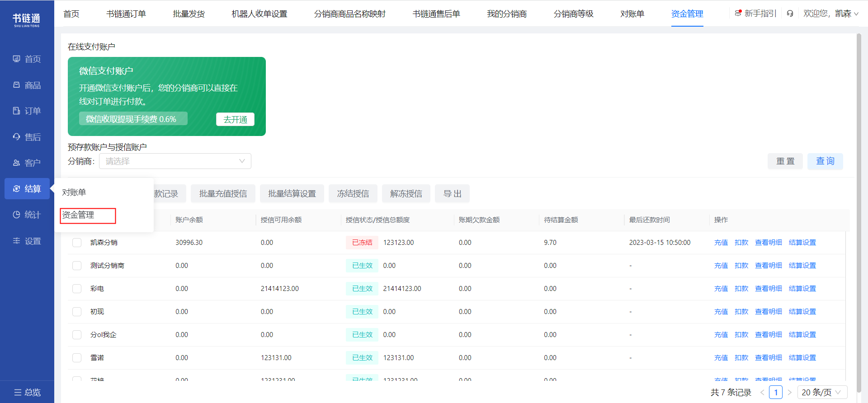Open the 书链通订单 tab
Screen dimensions: 868x403
pos(126,14)
